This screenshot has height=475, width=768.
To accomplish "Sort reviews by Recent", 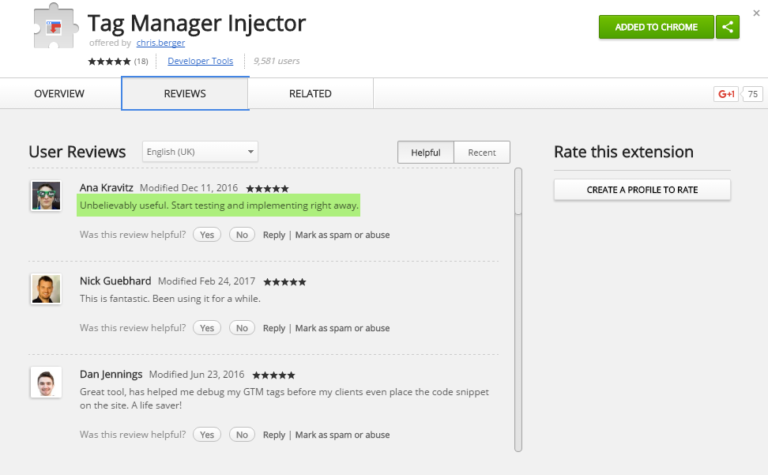I will [x=482, y=152].
